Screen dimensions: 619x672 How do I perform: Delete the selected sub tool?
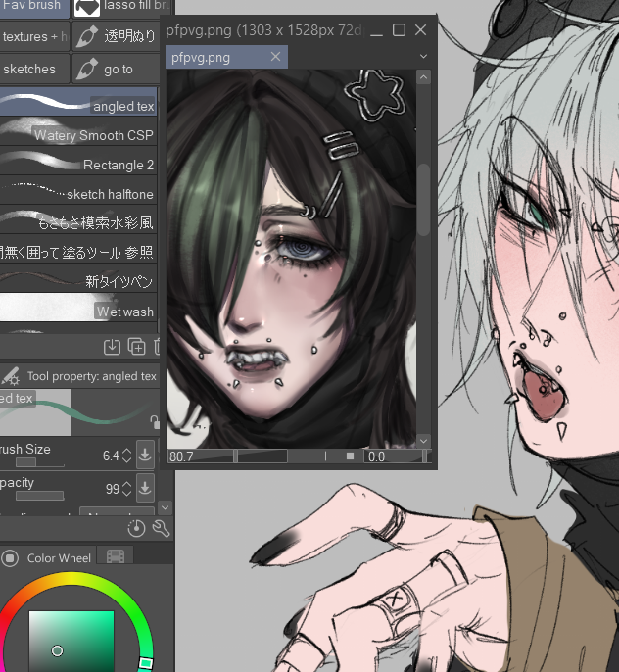click(157, 347)
